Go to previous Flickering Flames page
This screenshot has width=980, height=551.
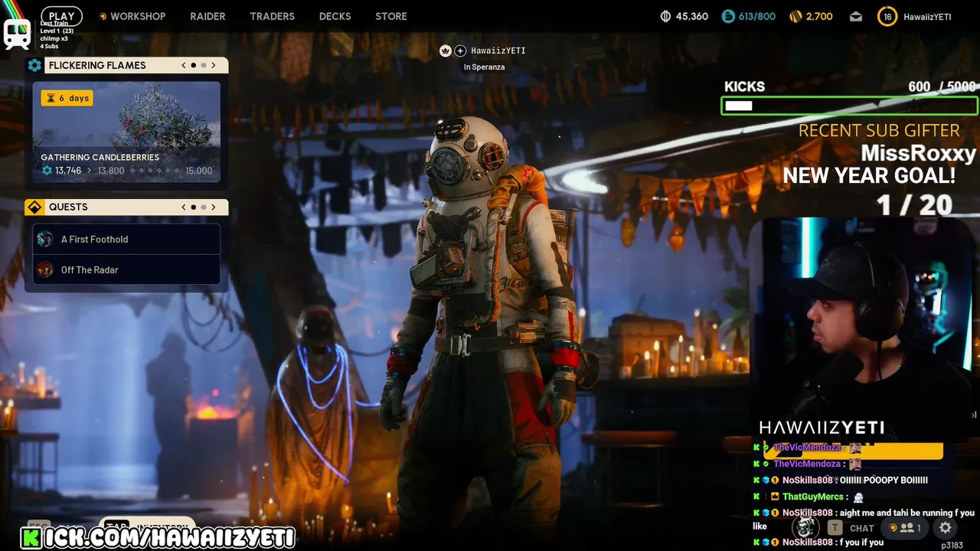(184, 65)
